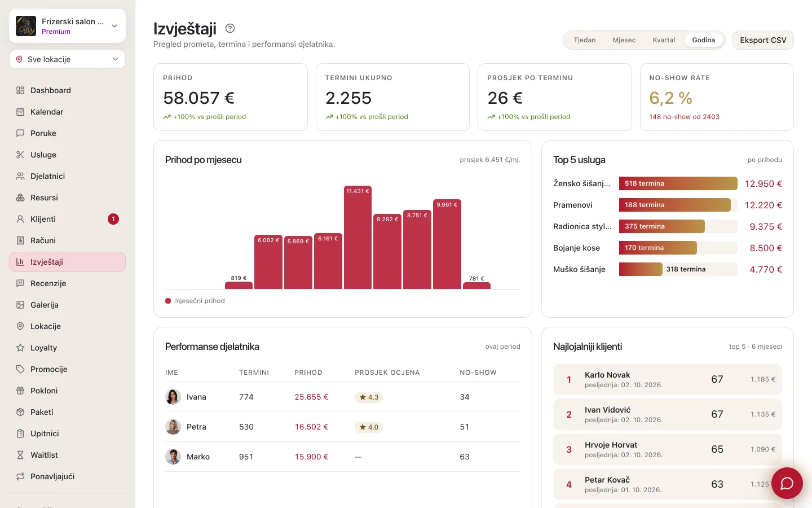Open the Waitlist hourglass item
The height and width of the screenshot is (508, 812).
pos(67,455)
